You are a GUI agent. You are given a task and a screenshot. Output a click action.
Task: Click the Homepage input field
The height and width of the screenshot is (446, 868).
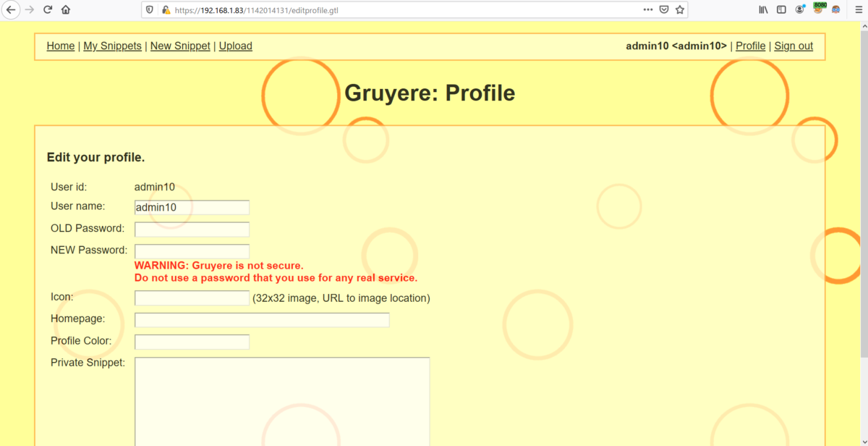coord(262,319)
